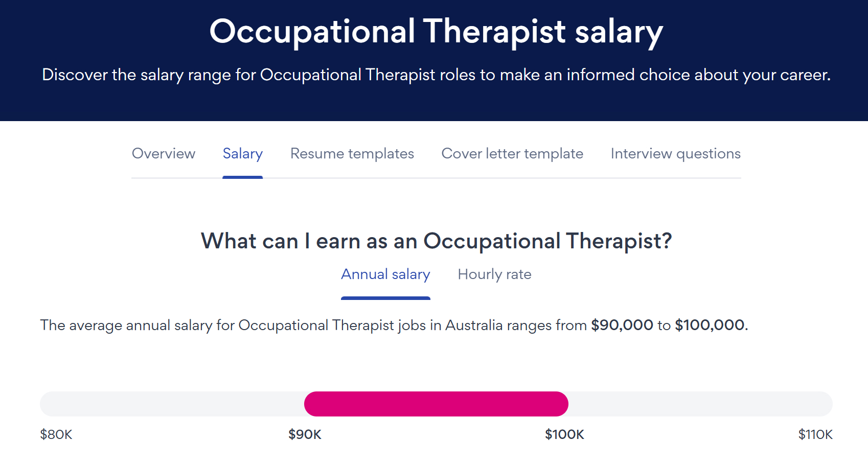Open the Cover letter template tab

click(x=512, y=154)
